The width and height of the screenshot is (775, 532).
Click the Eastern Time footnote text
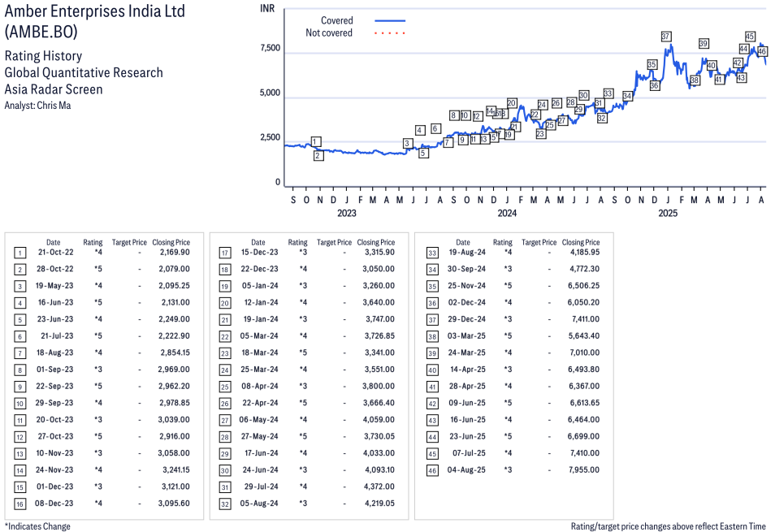(669, 526)
